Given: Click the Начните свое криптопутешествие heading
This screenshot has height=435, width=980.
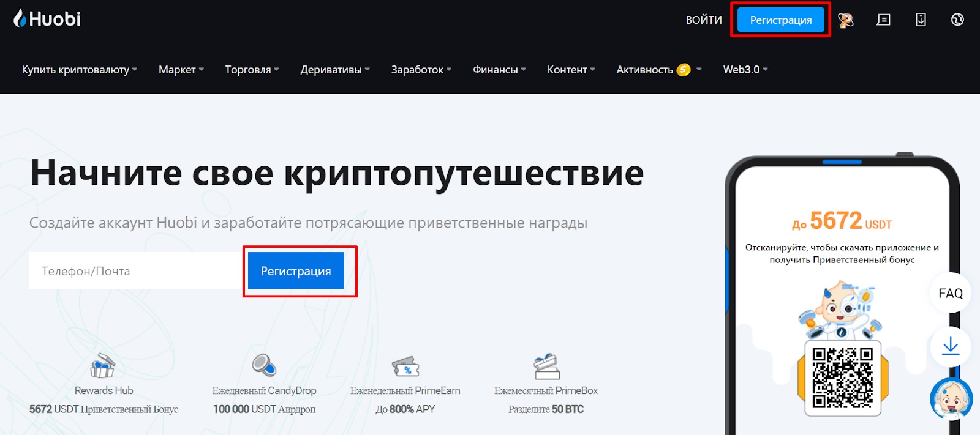Looking at the screenshot, I should 337,173.
